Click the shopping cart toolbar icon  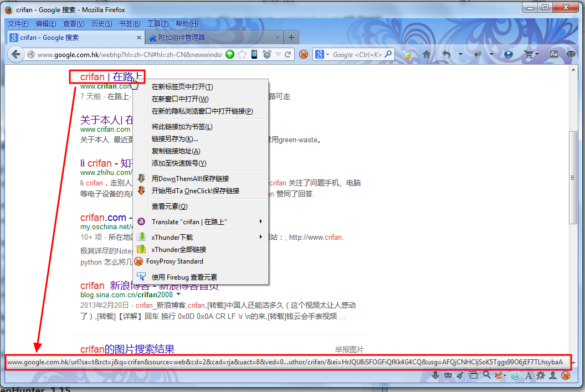(528, 54)
